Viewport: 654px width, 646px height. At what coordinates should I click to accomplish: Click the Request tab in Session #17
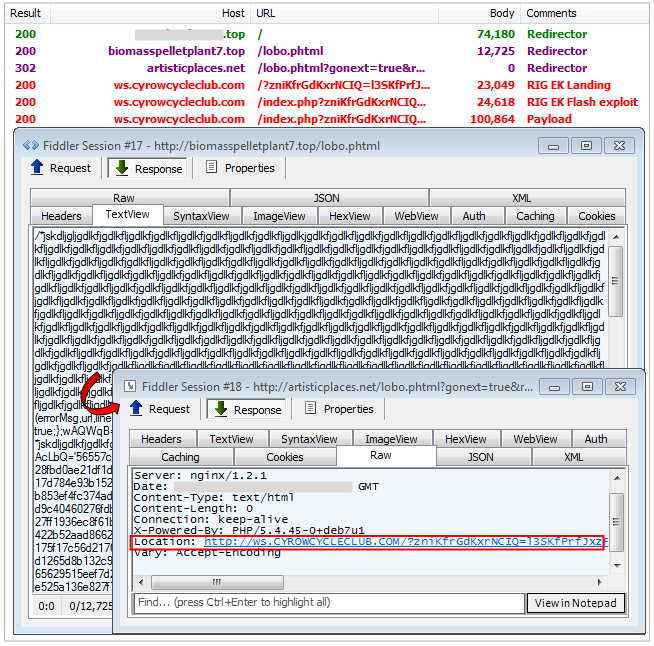tap(61, 168)
